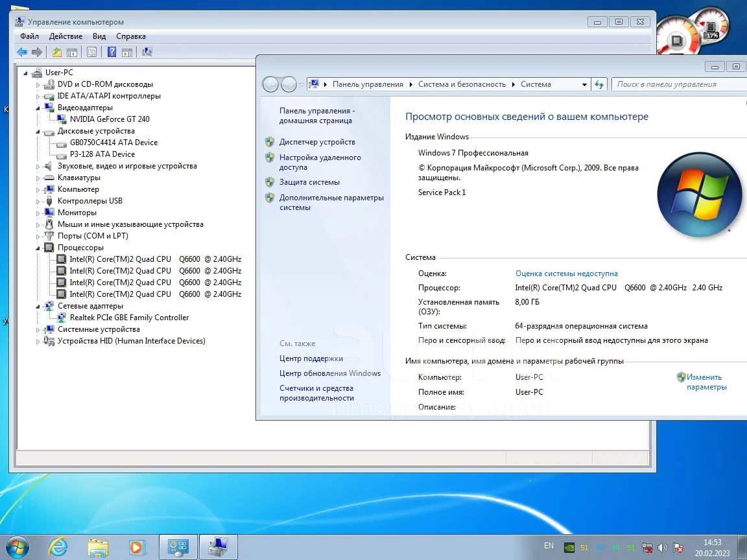Open the address bar history dropdown arrow
The image size is (747, 560).
(x=584, y=84)
